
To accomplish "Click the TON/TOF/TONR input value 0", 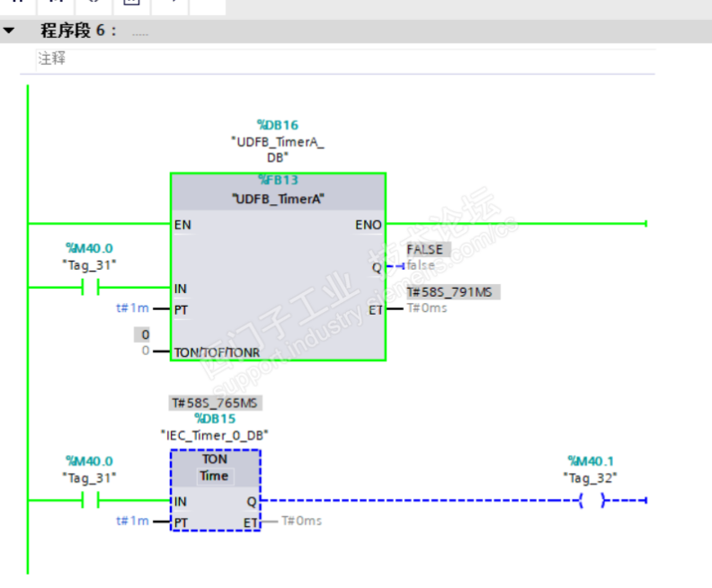I will coord(145,351).
